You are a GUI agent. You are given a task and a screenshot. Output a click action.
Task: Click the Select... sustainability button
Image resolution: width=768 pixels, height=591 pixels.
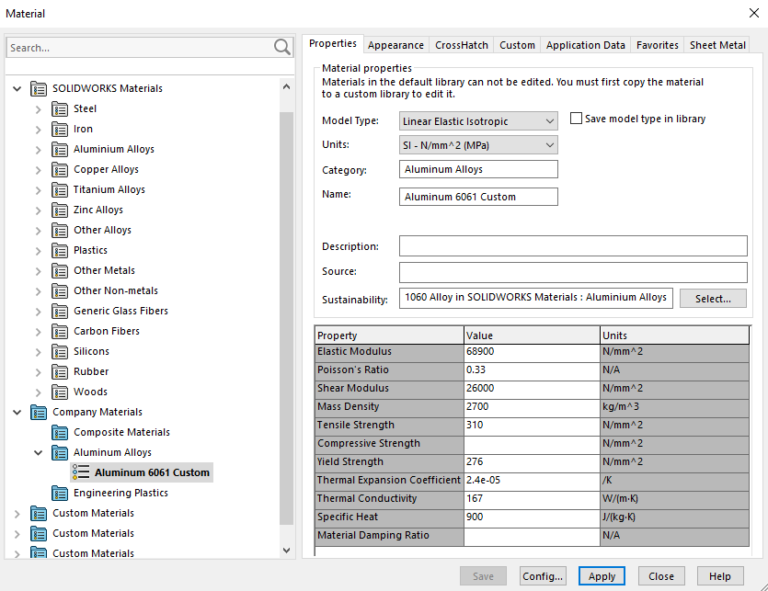click(x=713, y=299)
